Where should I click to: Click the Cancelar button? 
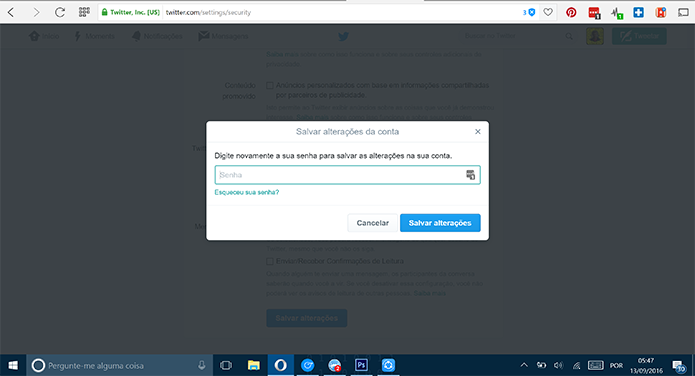pos(372,223)
